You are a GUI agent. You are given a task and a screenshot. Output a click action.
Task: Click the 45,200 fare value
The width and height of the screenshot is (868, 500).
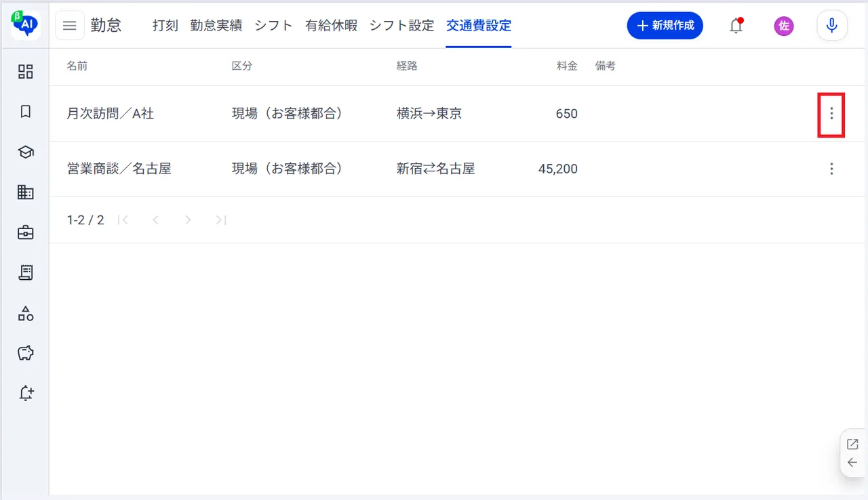pyautogui.click(x=558, y=169)
